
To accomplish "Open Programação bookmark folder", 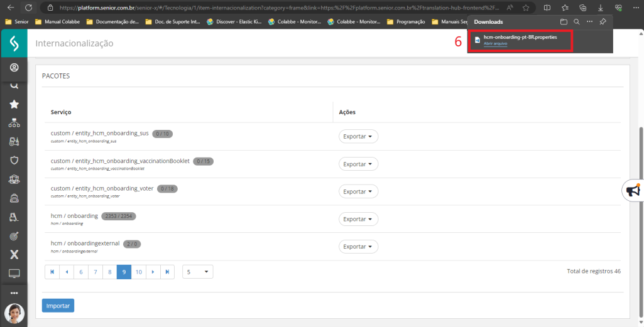I will 405,22.
